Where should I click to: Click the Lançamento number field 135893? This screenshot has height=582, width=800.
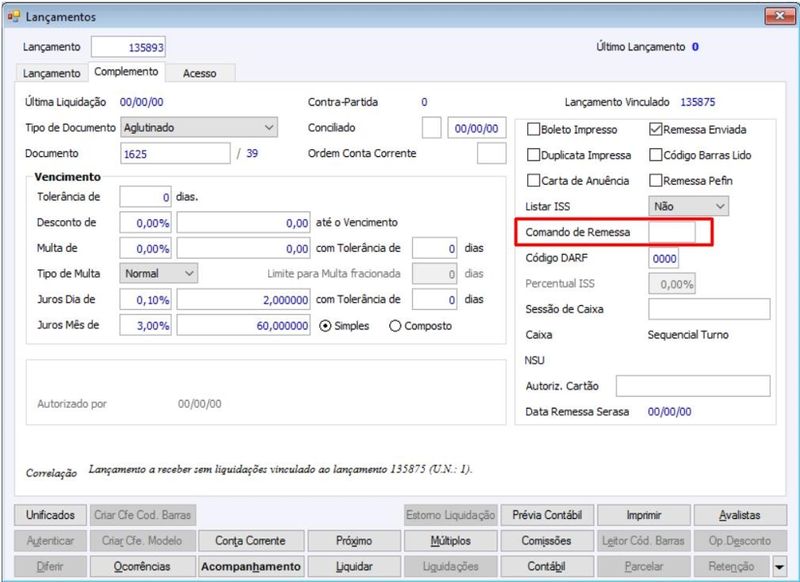[x=129, y=47]
